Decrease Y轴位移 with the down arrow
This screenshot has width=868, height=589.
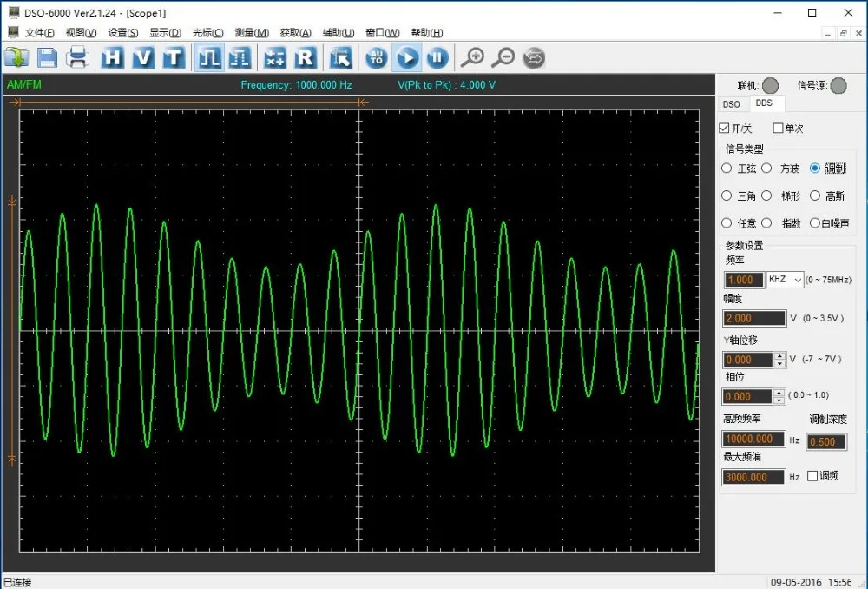tap(779, 363)
